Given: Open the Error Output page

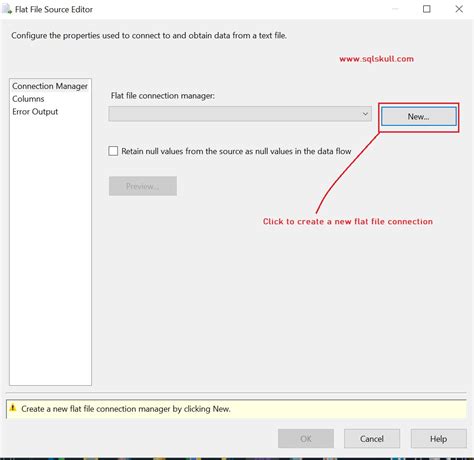Looking at the screenshot, I should (35, 112).
